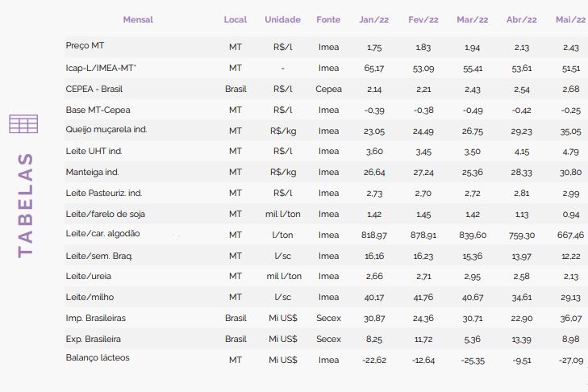Click the CEPEA - Brasil row label
The height and width of the screenshot is (392, 588).
coord(94,90)
